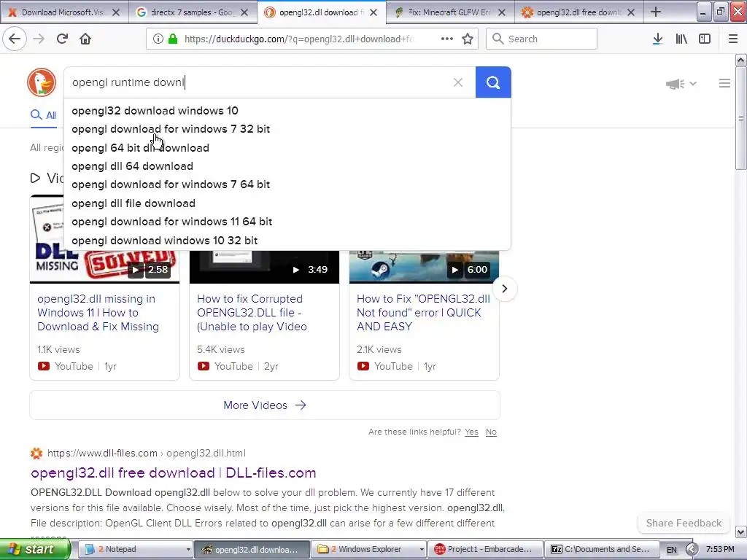Show next videos with carousel arrow
This screenshot has width=747, height=560.
pos(505,289)
